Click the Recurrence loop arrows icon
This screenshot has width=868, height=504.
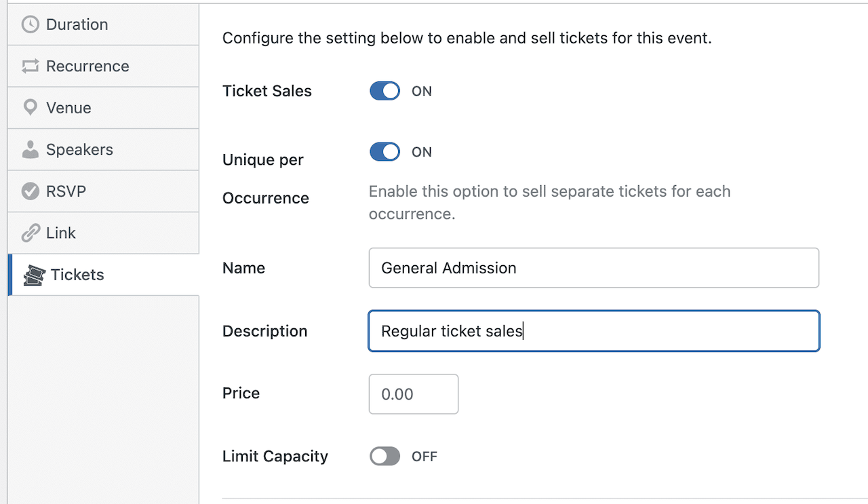31,66
